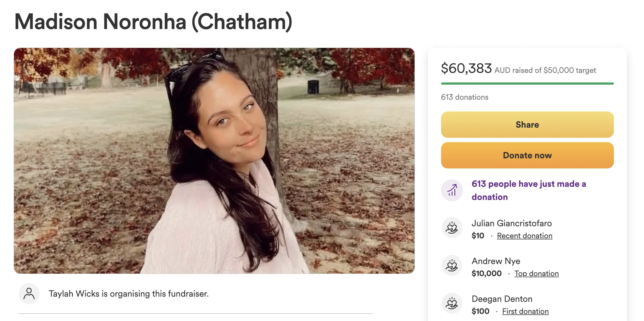Click the Madison Noronha (Chatham) title
Image resolution: width=644 pixels, height=321 pixels.
click(153, 22)
